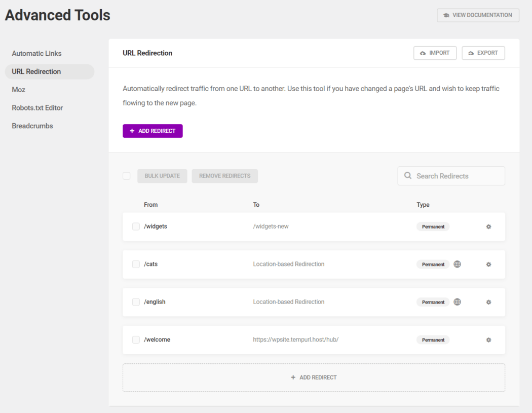Open settings gear for /welcome redirect
The width and height of the screenshot is (532, 413).
click(x=488, y=340)
